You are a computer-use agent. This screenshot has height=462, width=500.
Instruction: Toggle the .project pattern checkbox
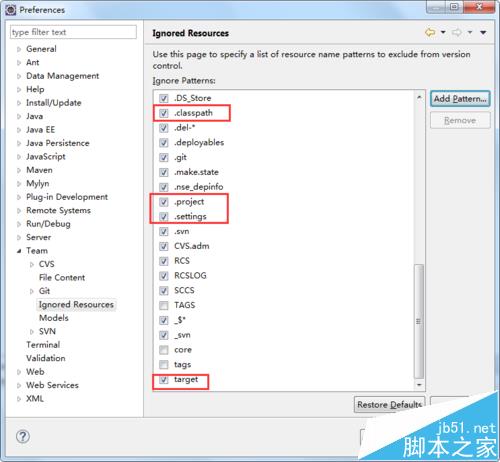pos(164,202)
